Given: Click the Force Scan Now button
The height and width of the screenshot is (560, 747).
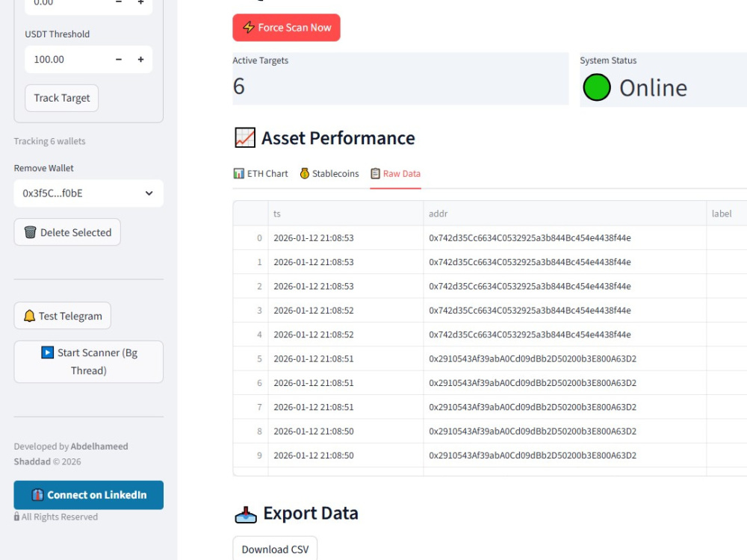Looking at the screenshot, I should (x=286, y=28).
